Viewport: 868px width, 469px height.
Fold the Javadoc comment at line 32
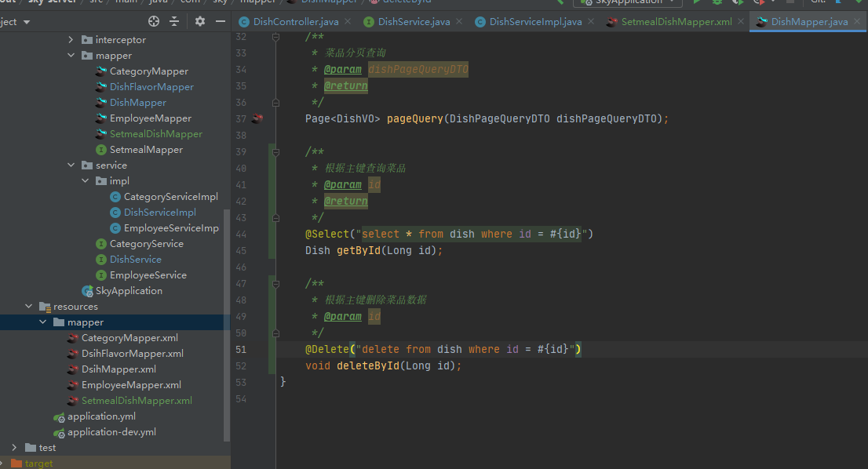click(276, 37)
